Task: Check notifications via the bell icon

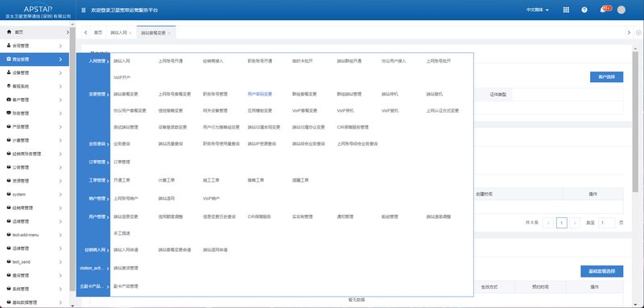Action: pos(602,10)
